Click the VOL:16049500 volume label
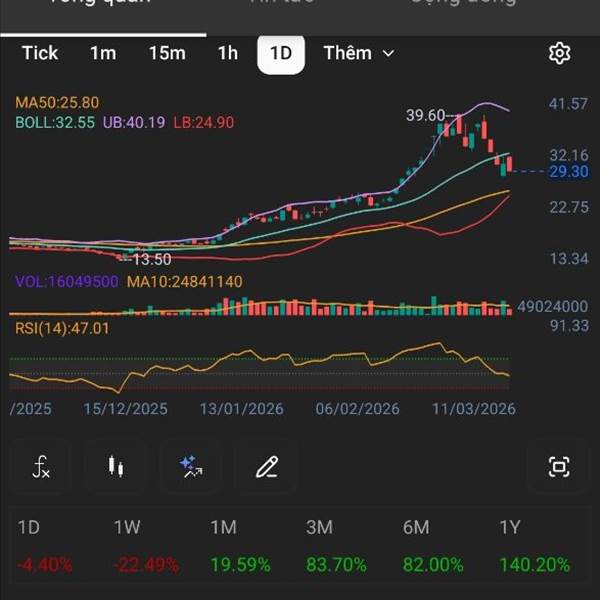The image size is (600, 600). click(x=67, y=282)
